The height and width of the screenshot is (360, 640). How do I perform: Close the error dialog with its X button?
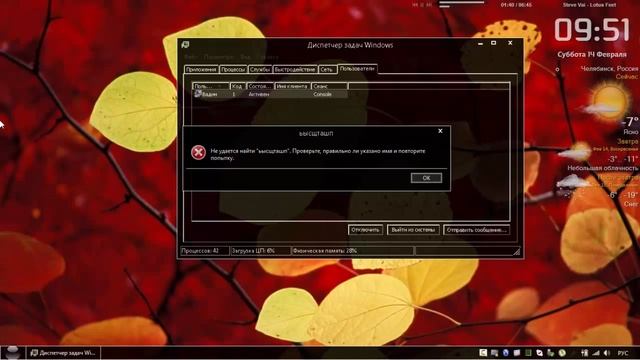(x=440, y=131)
